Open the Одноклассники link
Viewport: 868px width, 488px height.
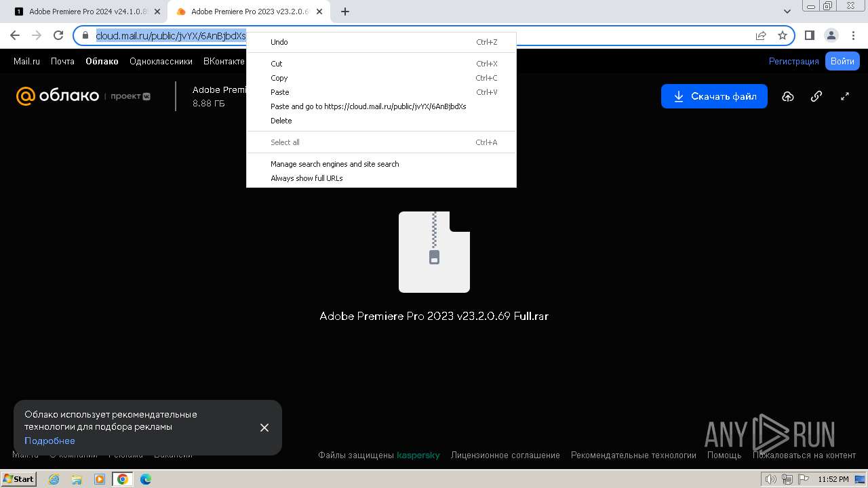tap(161, 61)
